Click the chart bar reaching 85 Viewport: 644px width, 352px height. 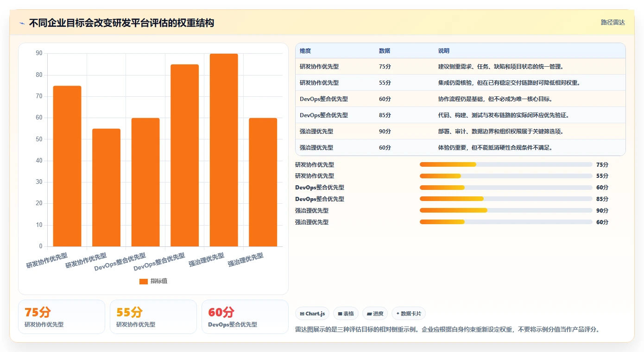[184, 155]
